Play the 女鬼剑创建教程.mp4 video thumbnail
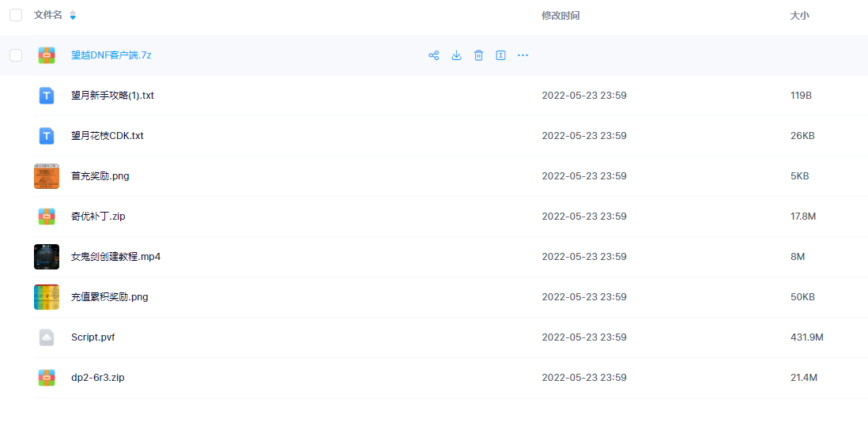 click(47, 257)
